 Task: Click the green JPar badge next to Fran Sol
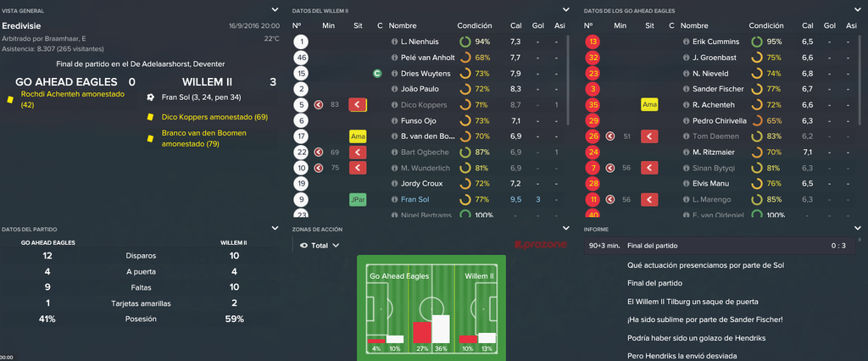358,199
